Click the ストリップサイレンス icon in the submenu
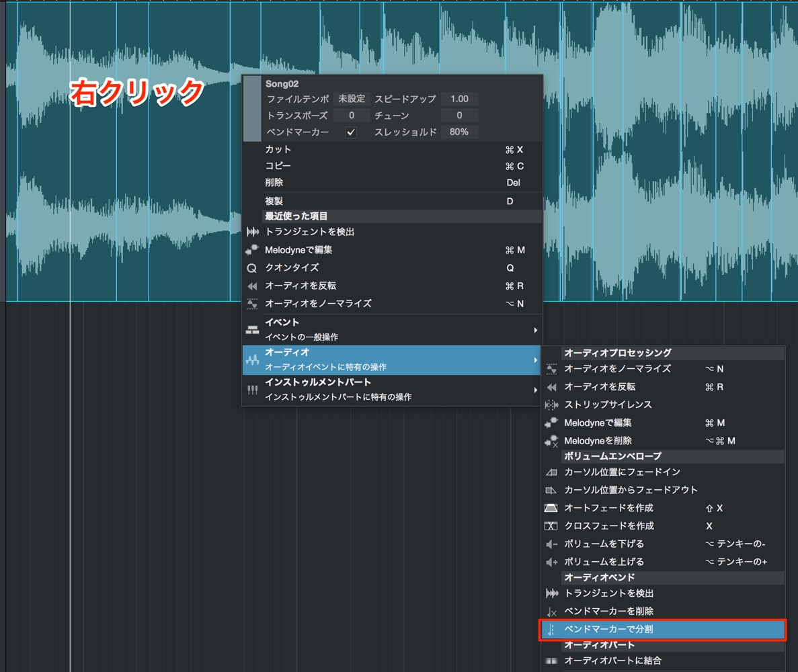 click(551, 405)
